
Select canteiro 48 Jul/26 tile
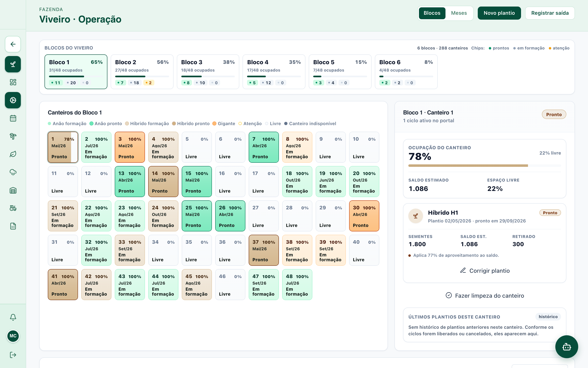click(297, 285)
